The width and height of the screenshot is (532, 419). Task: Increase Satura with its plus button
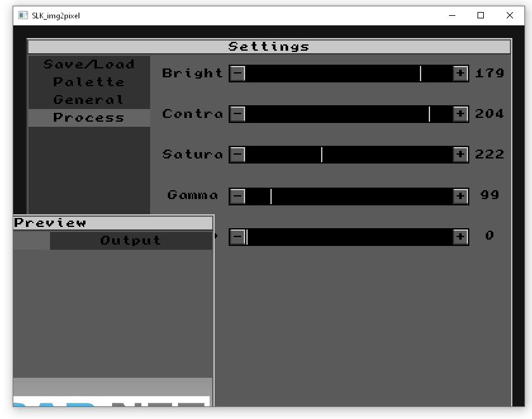point(460,155)
